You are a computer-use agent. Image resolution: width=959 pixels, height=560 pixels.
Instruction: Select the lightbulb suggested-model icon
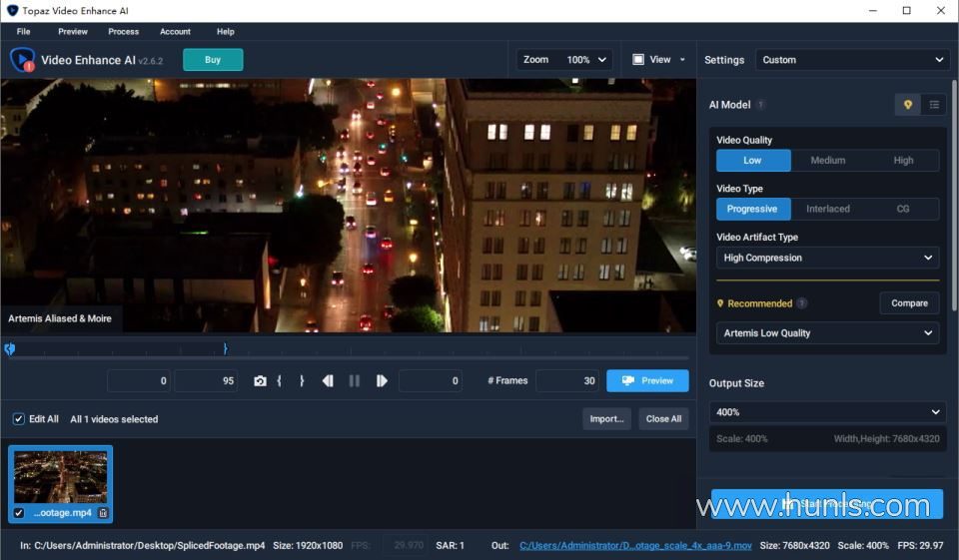tap(908, 105)
